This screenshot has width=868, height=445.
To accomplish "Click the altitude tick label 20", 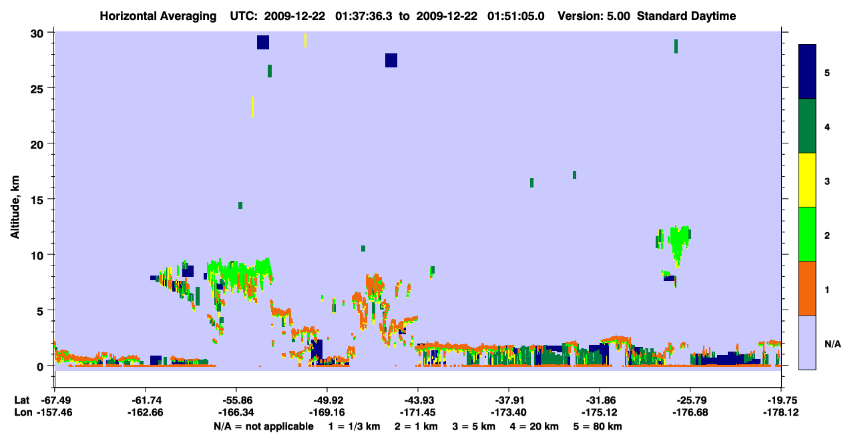I will pyautogui.click(x=38, y=144).
